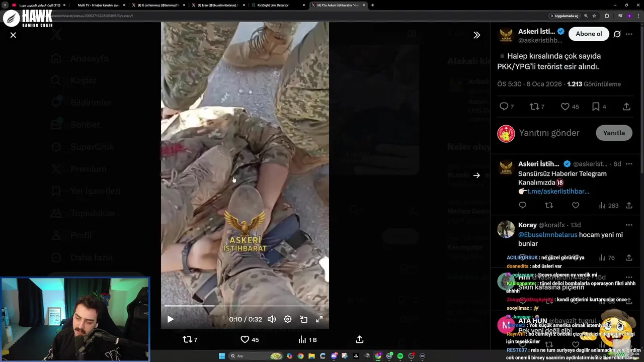Go to next media with arrow

coord(476,175)
